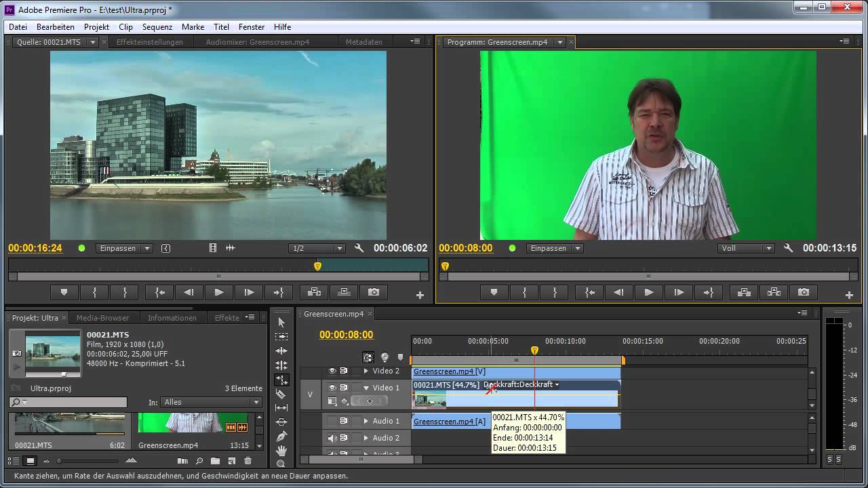Image resolution: width=868 pixels, height=488 pixels.
Task: Select Greenscreen.mp4 thumbnail in Project bin
Action: click(193, 422)
